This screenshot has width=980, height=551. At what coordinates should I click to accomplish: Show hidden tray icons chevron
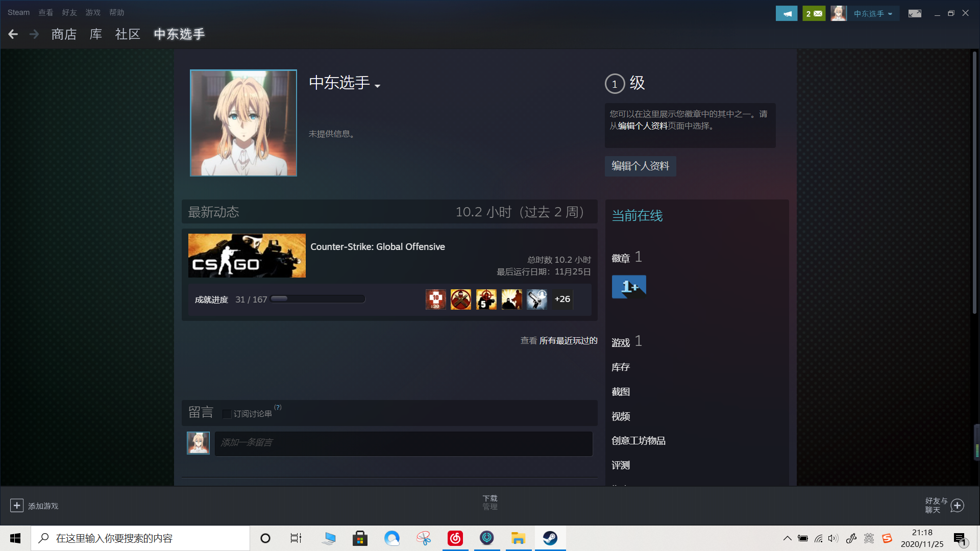[x=788, y=538]
